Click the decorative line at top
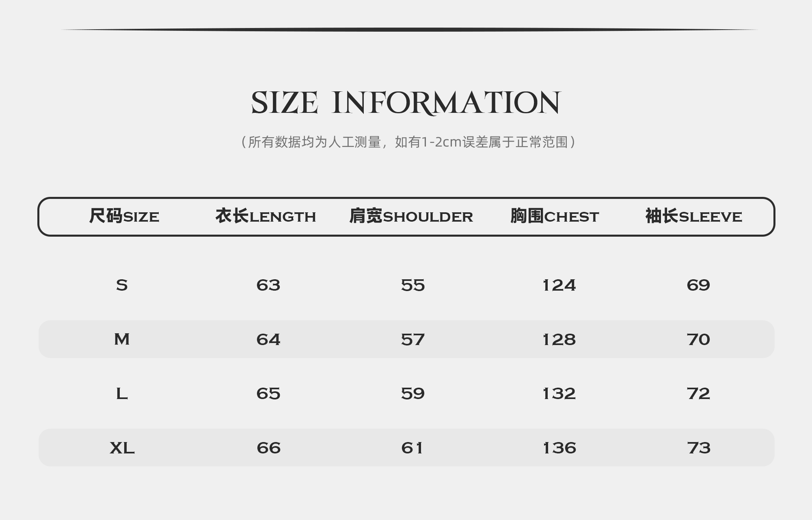 [409, 30]
